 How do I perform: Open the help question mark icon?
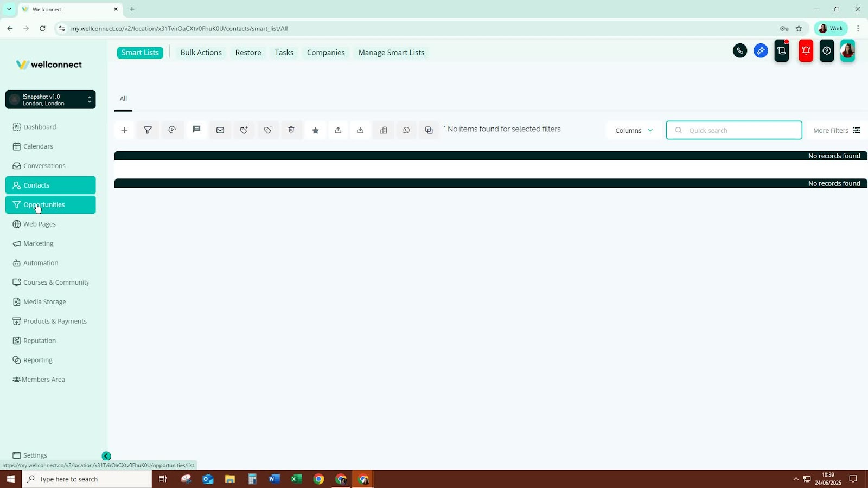pos(827,51)
